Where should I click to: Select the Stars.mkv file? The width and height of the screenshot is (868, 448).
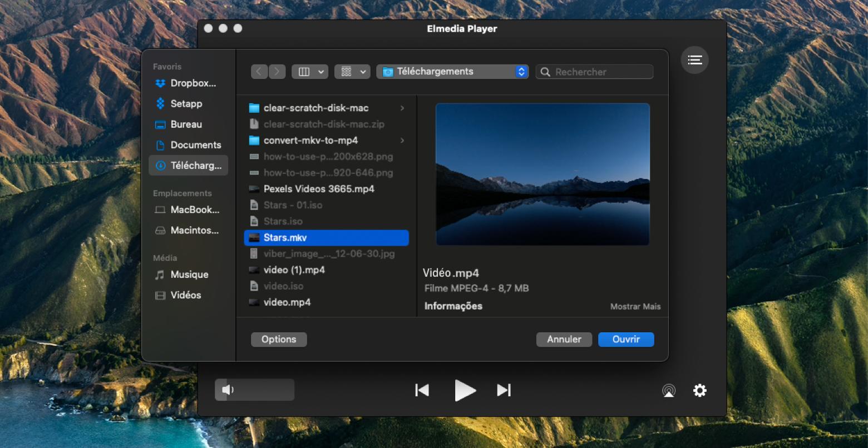pyautogui.click(x=327, y=238)
